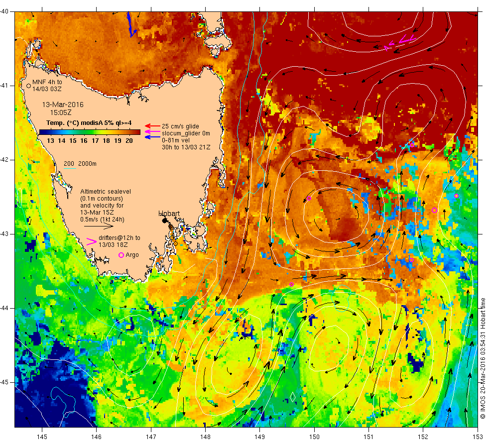Click the magenta Argo legend circle
This screenshot has height=448, width=488.
click(121, 255)
